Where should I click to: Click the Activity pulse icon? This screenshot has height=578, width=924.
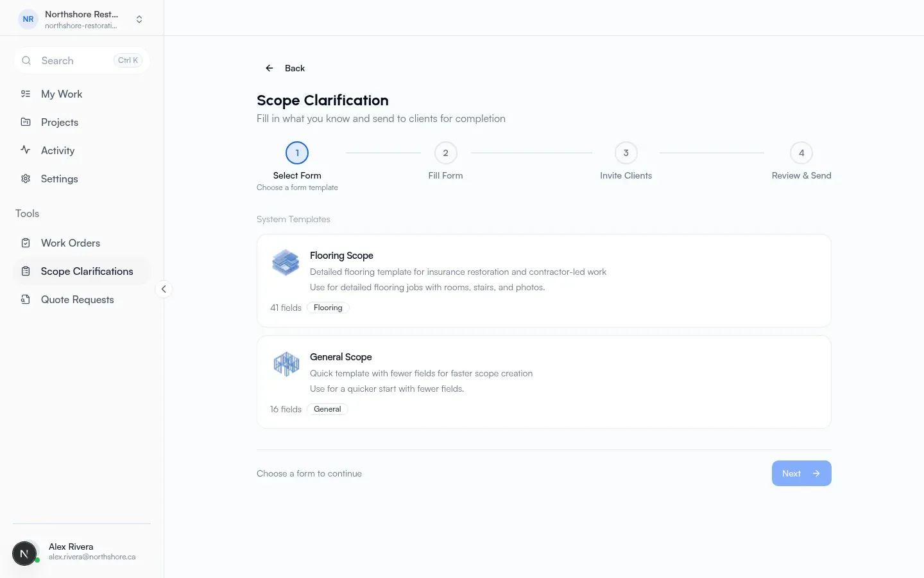pos(26,150)
